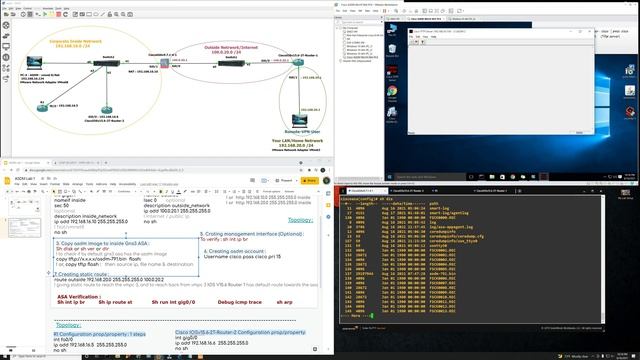Click Add a link cable icon in GNS3
Viewport: 640px width, 360px height.
[6, 78]
